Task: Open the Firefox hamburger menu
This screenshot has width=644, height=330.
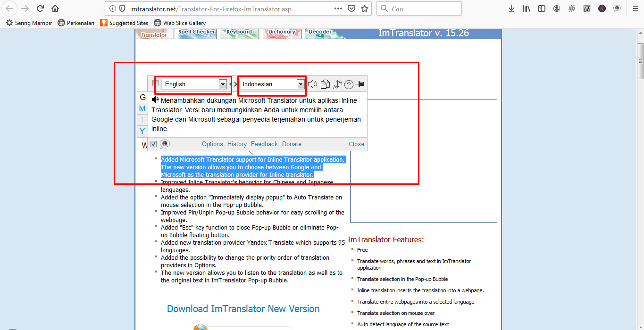Action: 635,8
